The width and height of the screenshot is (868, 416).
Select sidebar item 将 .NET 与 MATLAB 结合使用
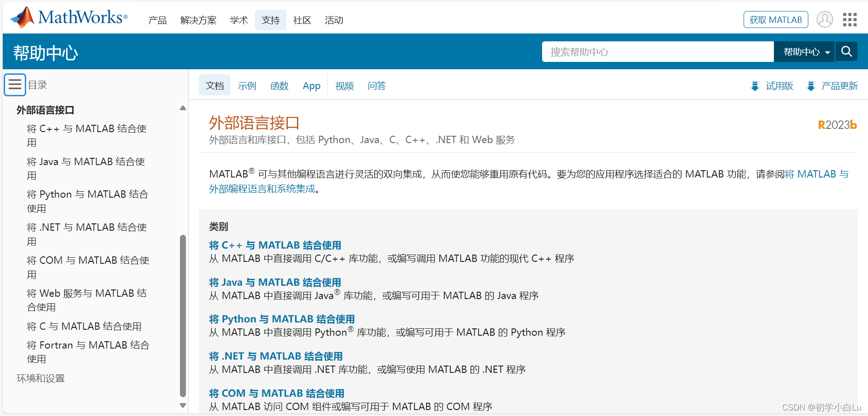pos(87,234)
